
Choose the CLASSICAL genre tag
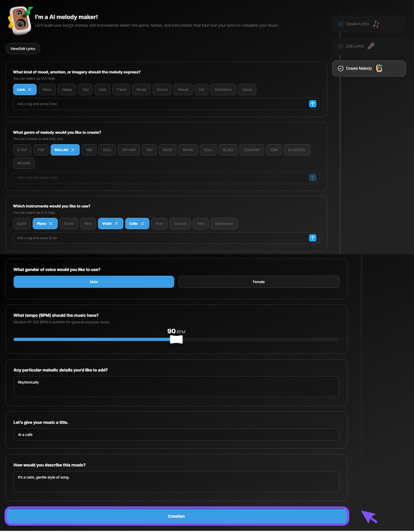click(x=297, y=150)
